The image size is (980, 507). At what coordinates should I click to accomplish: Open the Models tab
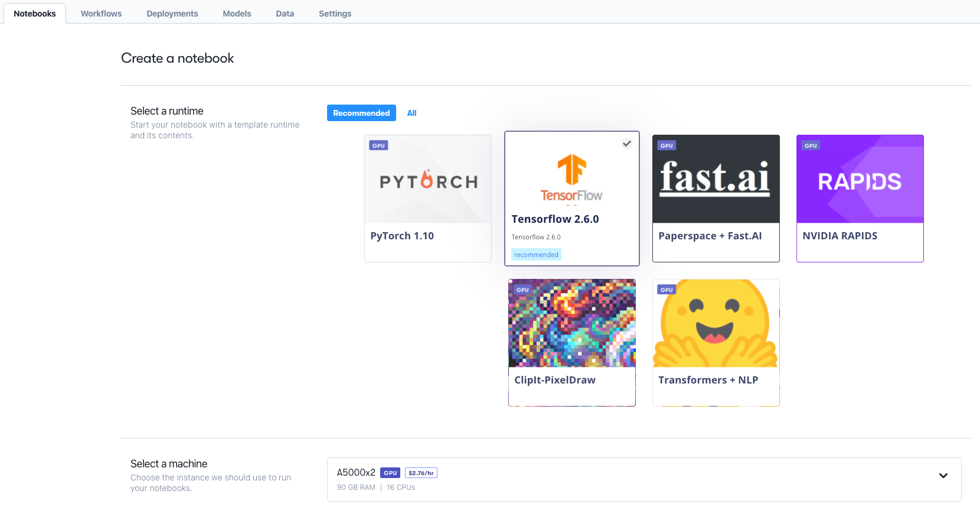click(237, 14)
